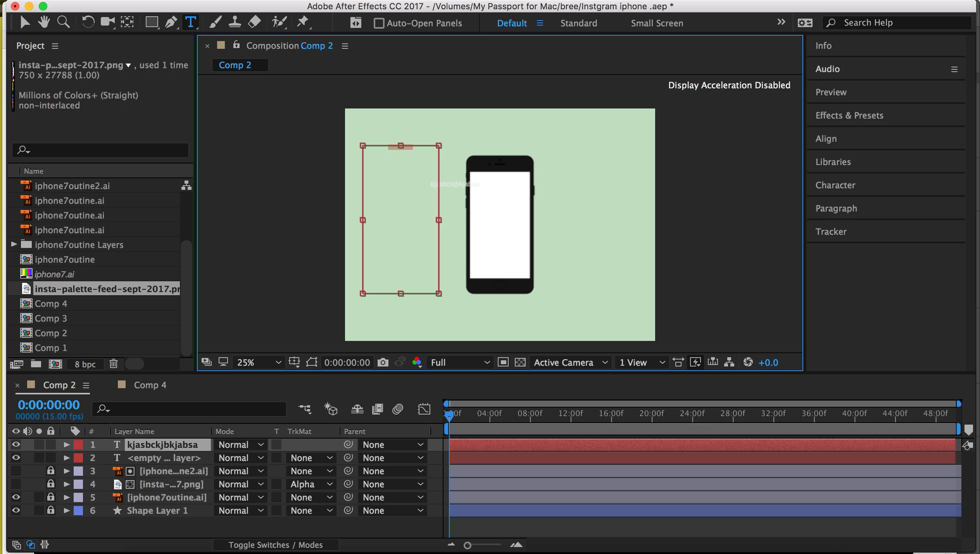Select the Pen tool
The width and height of the screenshot is (980, 554).
[x=171, y=22]
